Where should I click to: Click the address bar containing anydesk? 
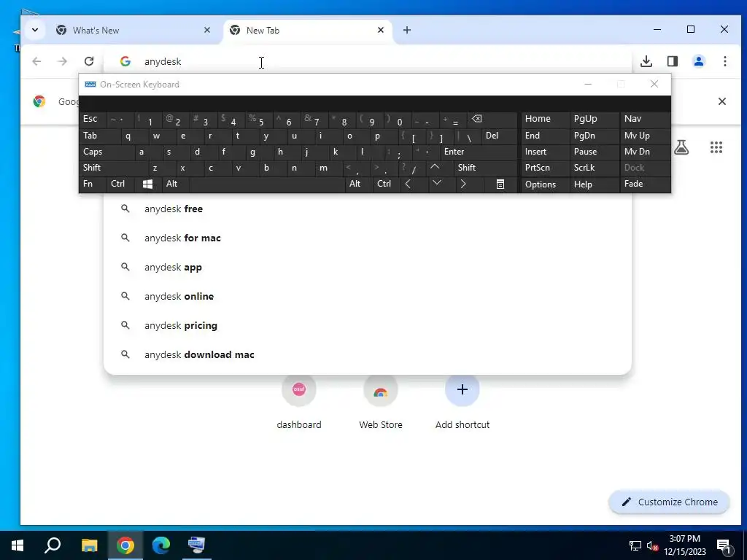tap(368, 61)
